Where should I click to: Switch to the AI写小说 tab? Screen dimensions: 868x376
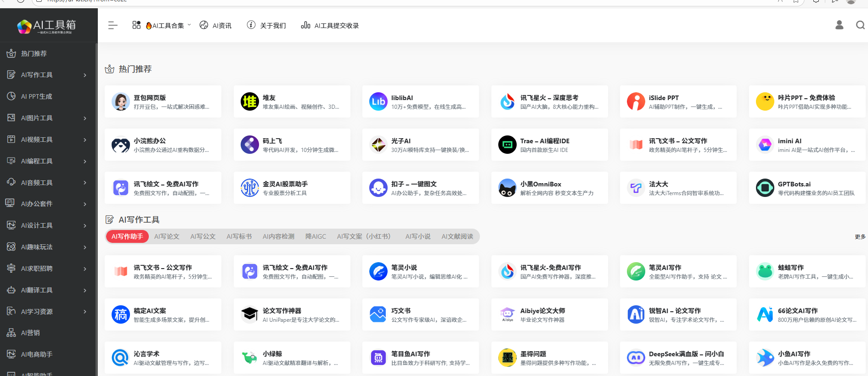(x=418, y=236)
